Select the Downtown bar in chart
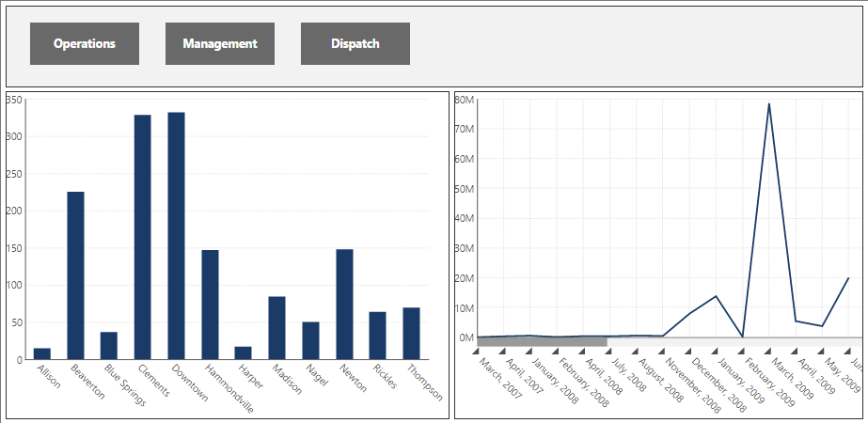The image size is (868, 423). pos(176,236)
